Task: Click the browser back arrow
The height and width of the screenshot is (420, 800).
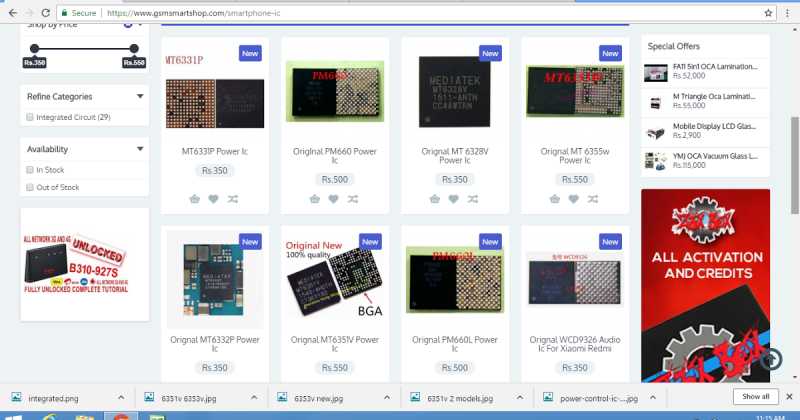Action: [13, 13]
